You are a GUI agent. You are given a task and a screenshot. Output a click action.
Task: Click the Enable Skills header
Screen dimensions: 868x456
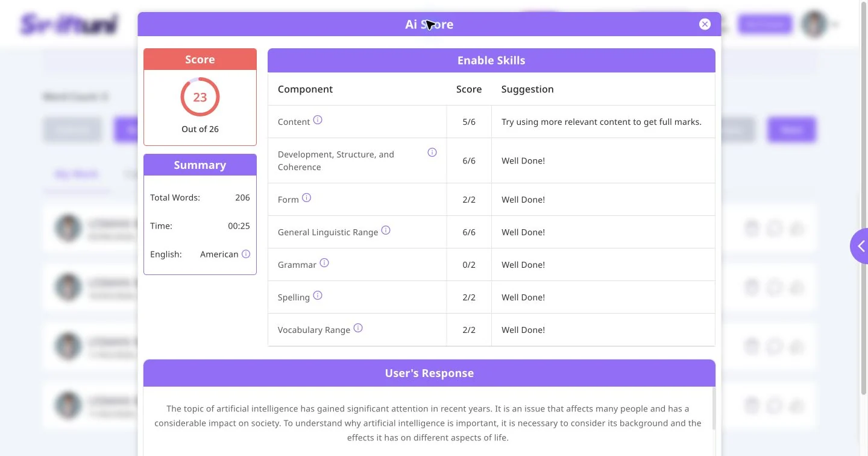491,60
